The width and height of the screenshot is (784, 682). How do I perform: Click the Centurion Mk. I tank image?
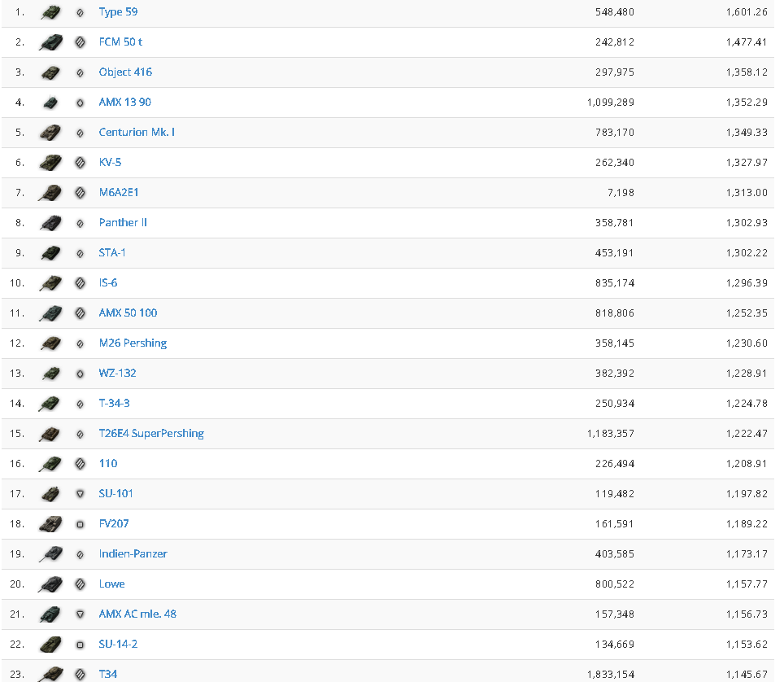[50, 133]
